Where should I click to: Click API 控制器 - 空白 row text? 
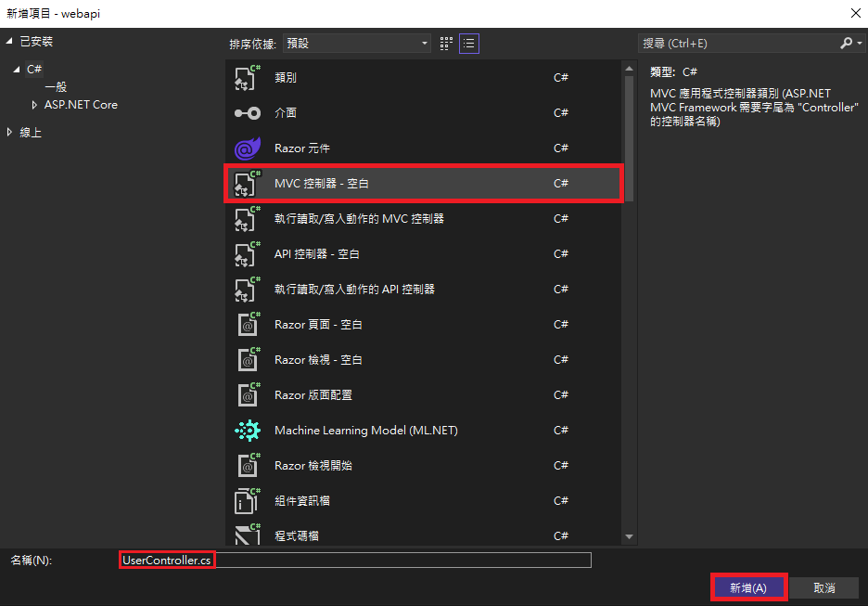[317, 254]
